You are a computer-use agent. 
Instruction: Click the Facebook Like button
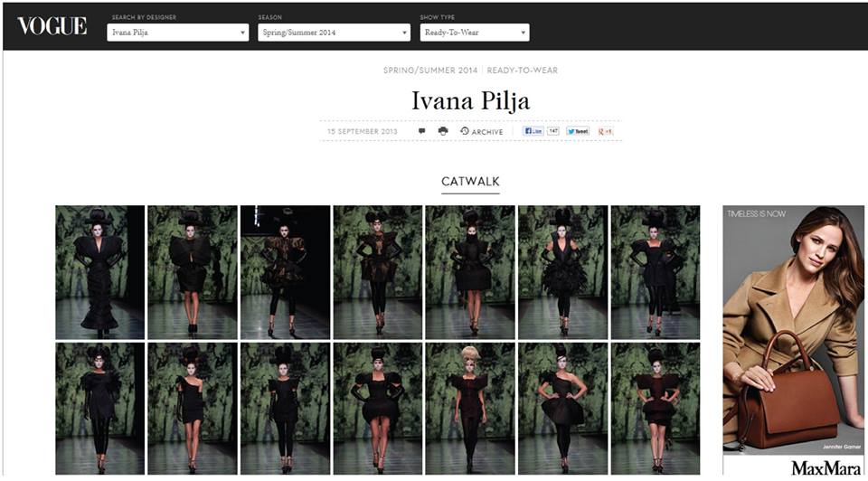pyautogui.click(x=533, y=131)
